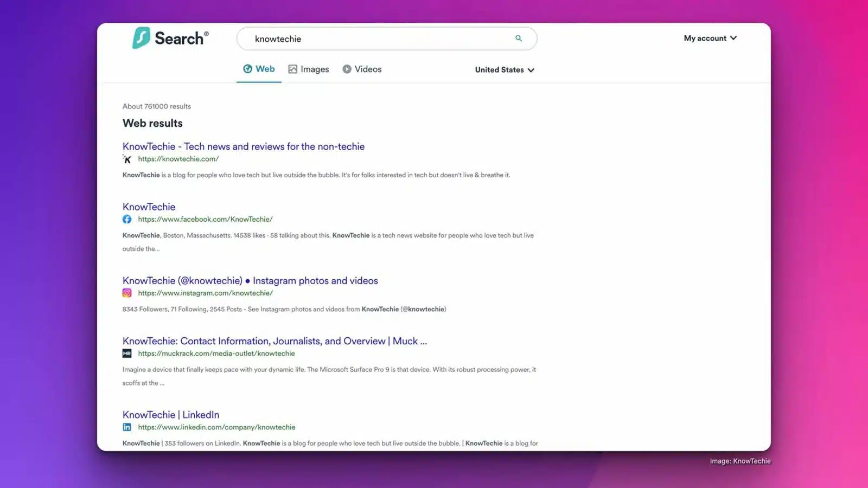Open the KnowTechie LinkedIn result

170,414
